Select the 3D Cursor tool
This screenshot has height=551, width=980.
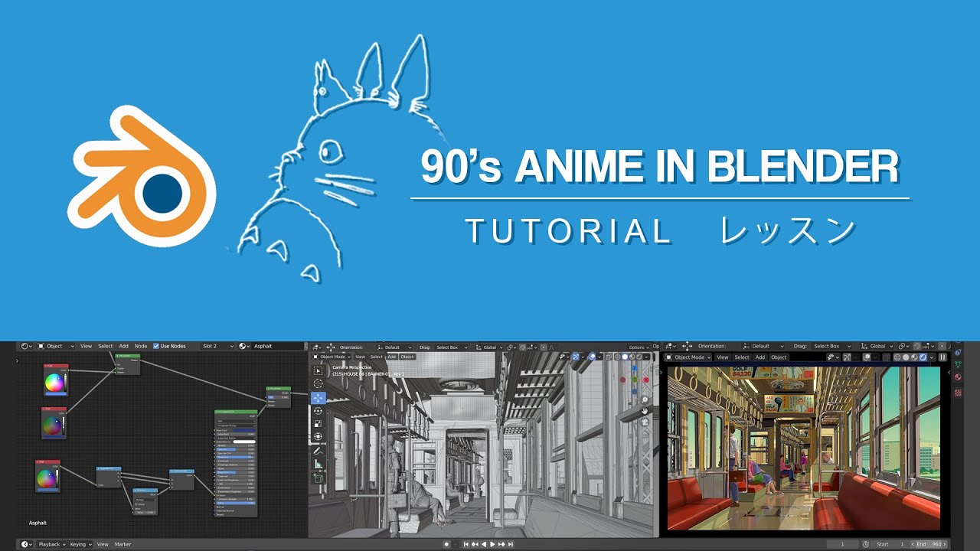coord(318,383)
